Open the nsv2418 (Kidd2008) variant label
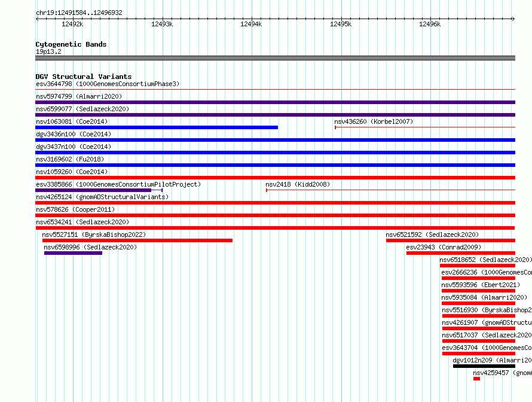The width and height of the screenshot is (532, 402). (x=298, y=184)
